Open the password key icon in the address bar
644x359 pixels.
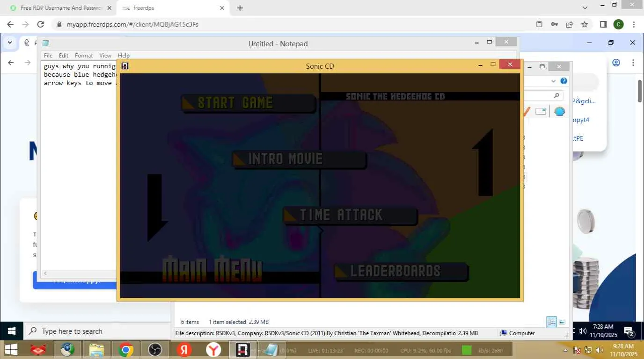pyautogui.click(x=554, y=24)
